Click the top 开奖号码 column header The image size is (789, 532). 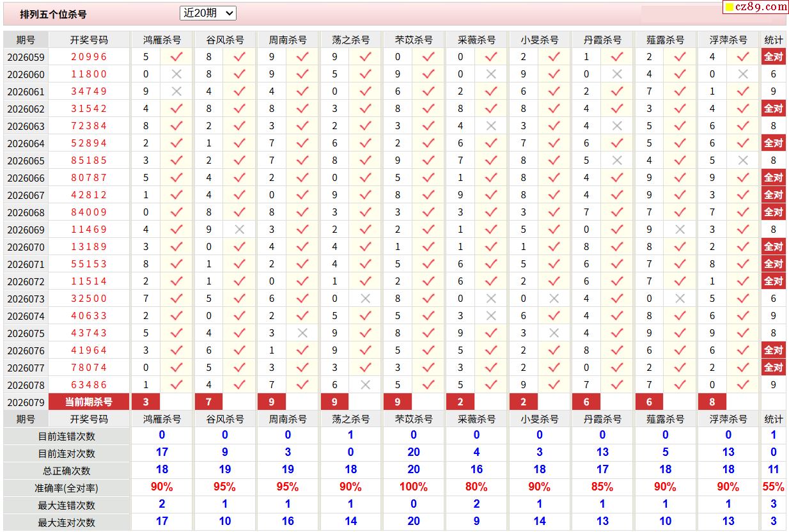90,40
